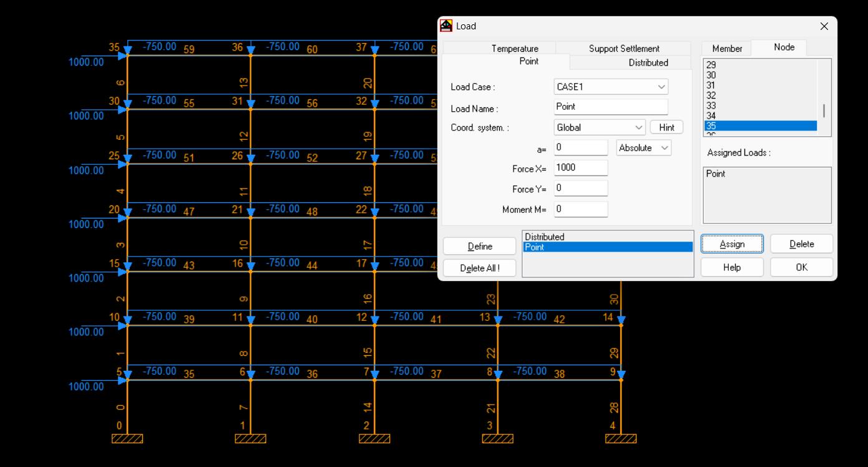Select Point in the defined loads list

click(608, 247)
